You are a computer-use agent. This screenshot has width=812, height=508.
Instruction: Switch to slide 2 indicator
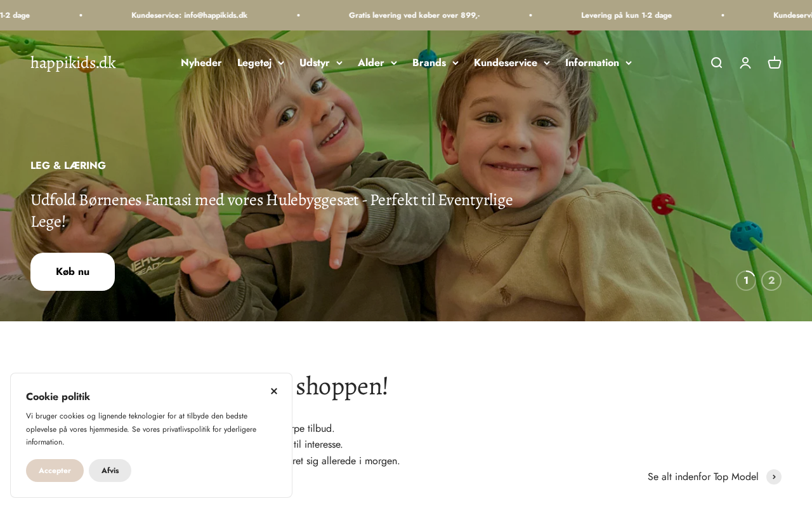771,281
